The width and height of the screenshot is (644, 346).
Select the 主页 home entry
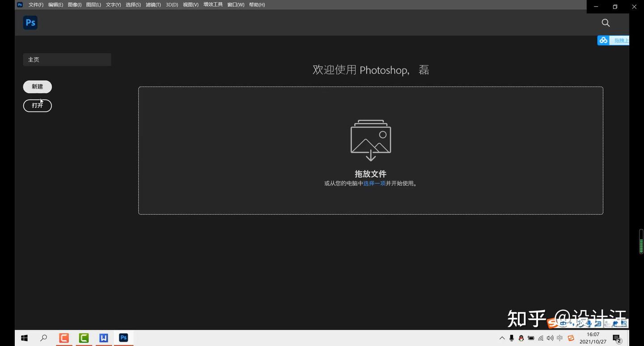[x=67, y=60]
